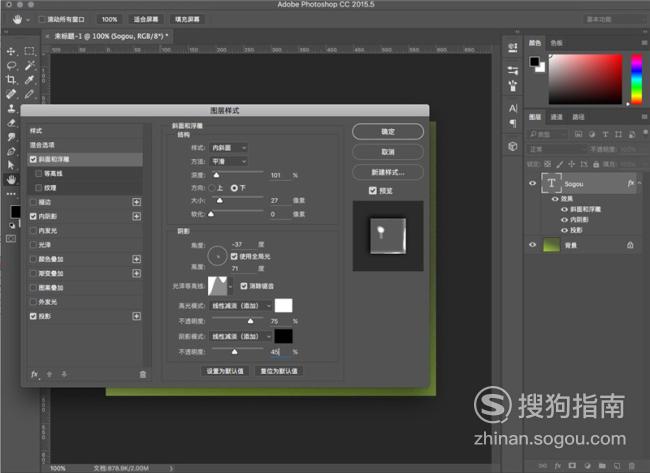
Task: Add another 内阴影 effect with plus icon
Action: point(136,216)
